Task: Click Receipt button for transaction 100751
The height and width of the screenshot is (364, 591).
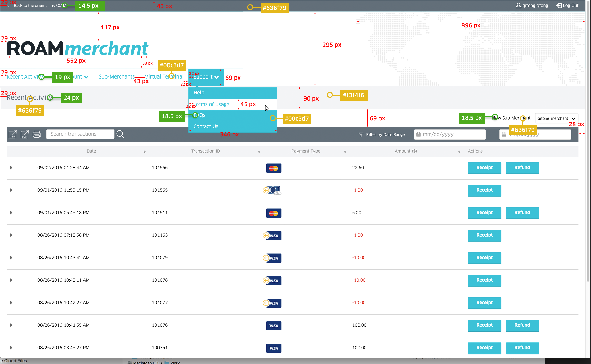Action: [484, 348]
